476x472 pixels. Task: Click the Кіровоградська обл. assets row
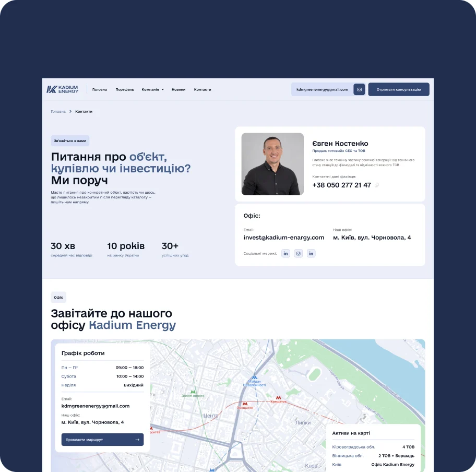coord(373,447)
